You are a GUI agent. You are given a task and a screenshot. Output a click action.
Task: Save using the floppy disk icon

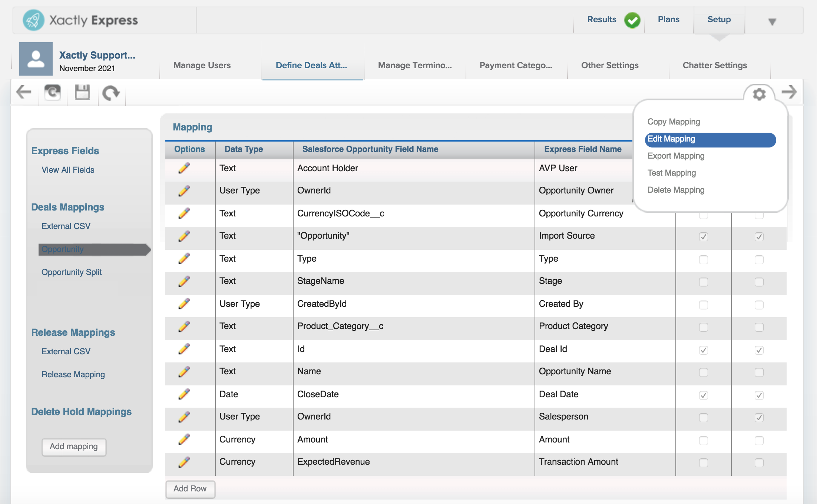click(82, 92)
